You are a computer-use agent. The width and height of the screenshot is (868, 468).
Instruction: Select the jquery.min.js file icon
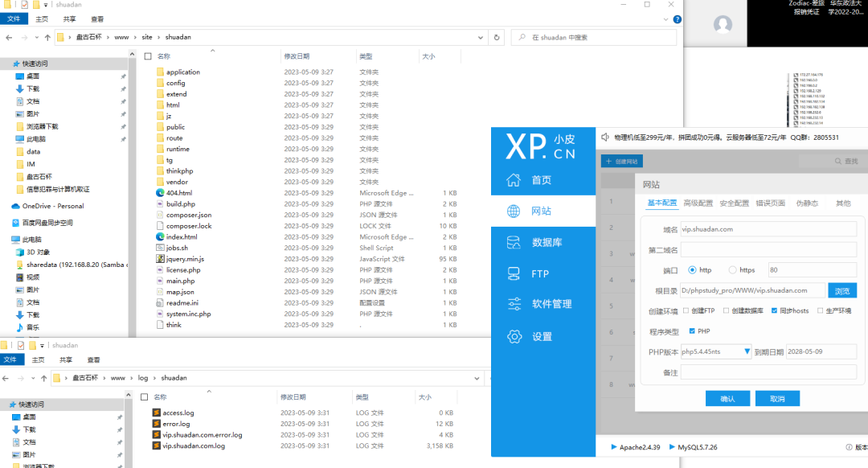pos(160,259)
